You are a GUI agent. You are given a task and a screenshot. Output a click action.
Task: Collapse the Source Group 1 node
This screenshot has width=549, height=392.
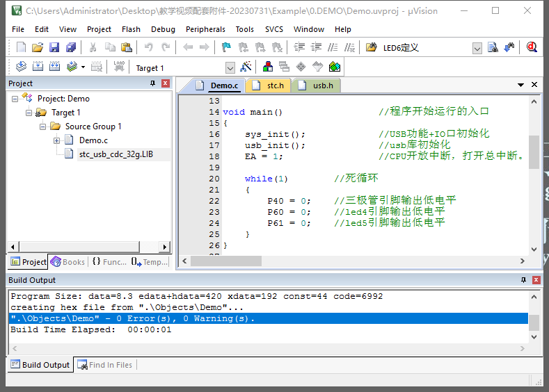[42, 126]
